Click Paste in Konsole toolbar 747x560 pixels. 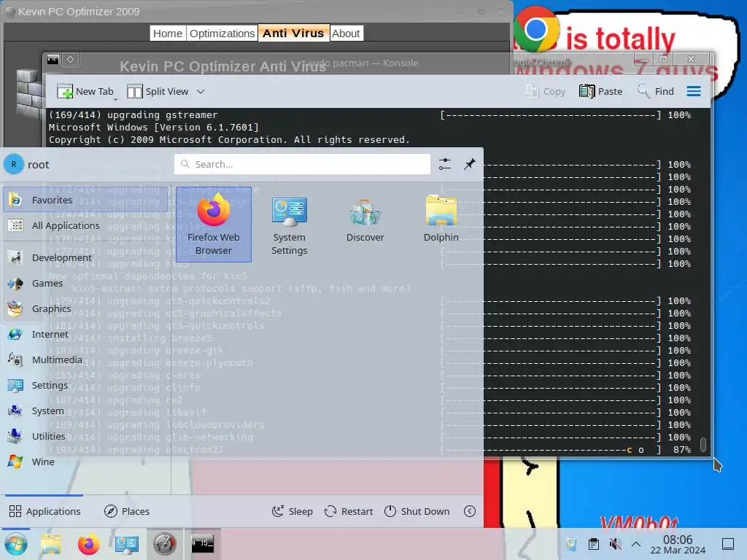tap(601, 91)
